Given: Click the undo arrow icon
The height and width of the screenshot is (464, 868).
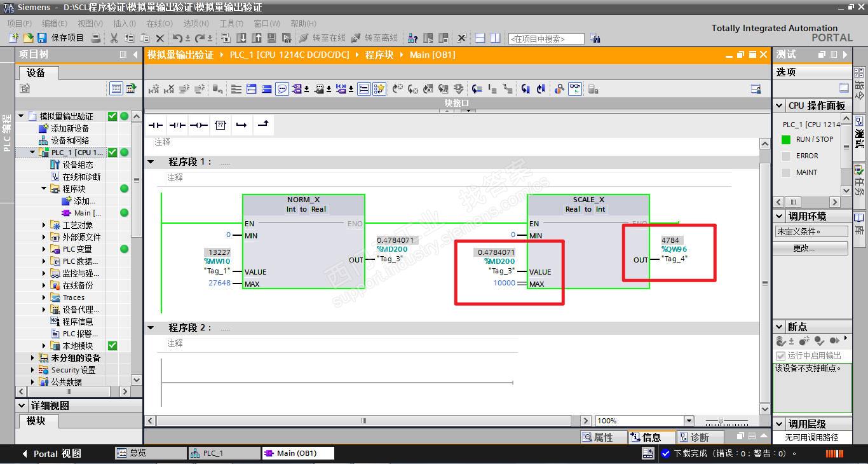Looking at the screenshot, I should tap(179, 38).
